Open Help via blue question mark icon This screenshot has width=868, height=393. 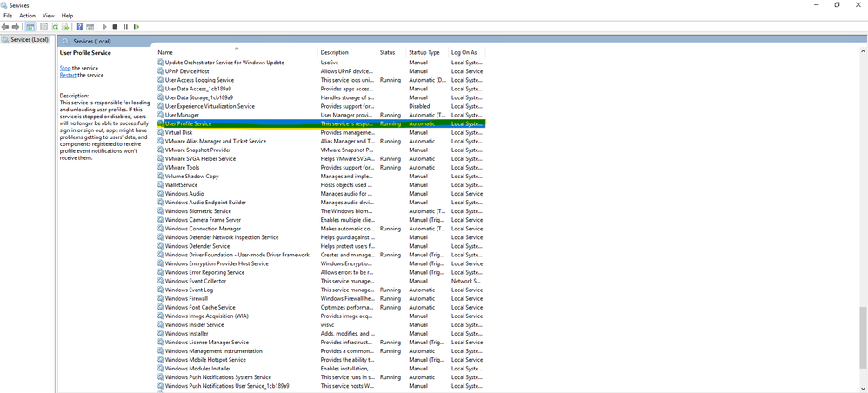pos(79,27)
